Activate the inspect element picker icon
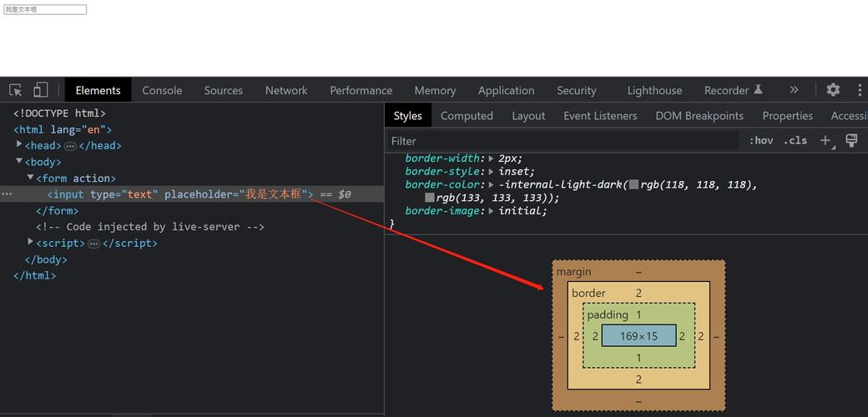Viewport: 868px width, 417px height. pos(15,90)
